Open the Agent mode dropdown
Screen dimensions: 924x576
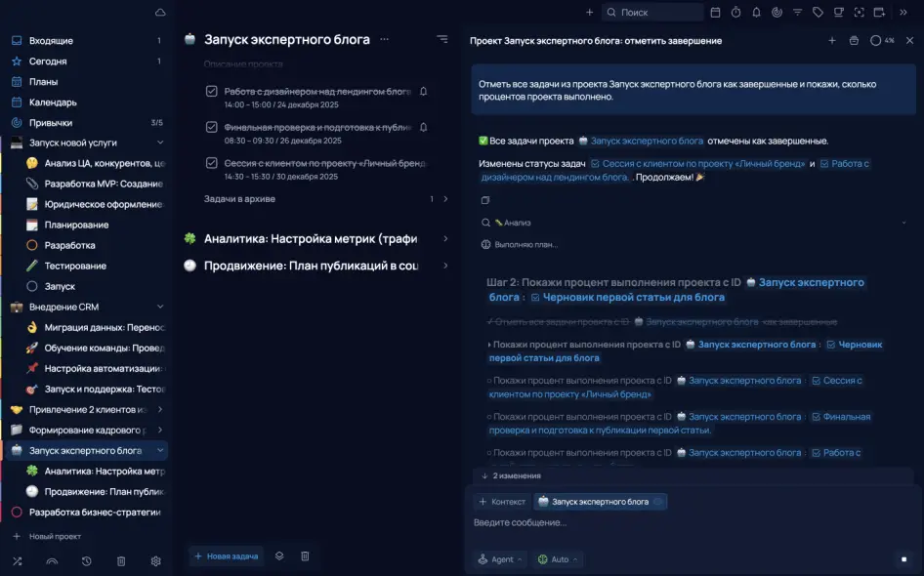coord(500,559)
